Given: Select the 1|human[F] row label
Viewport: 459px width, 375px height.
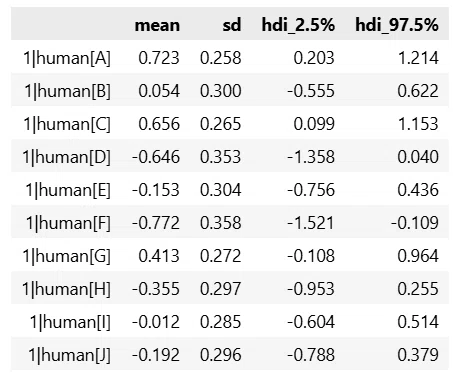Looking at the screenshot, I should (68, 223).
